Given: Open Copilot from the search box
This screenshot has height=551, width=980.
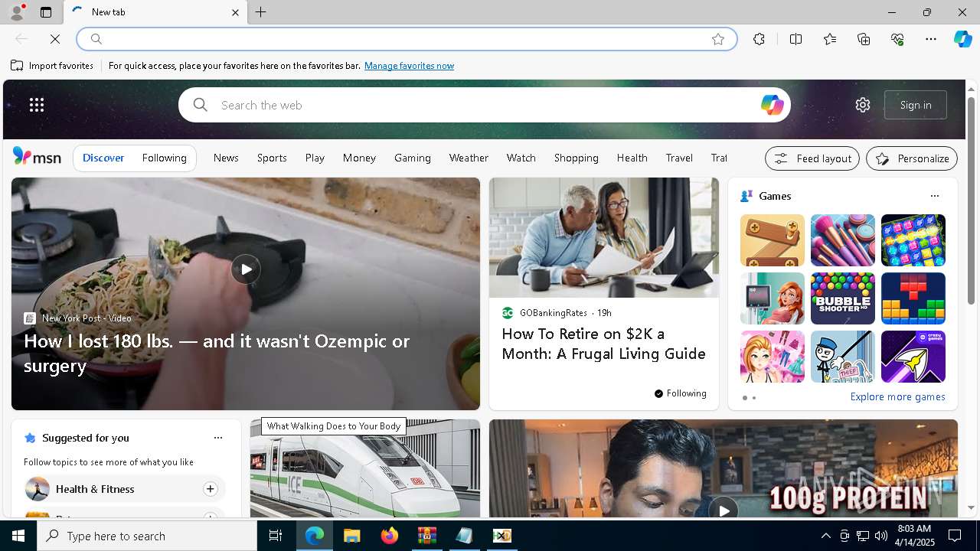Looking at the screenshot, I should coord(772,105).
